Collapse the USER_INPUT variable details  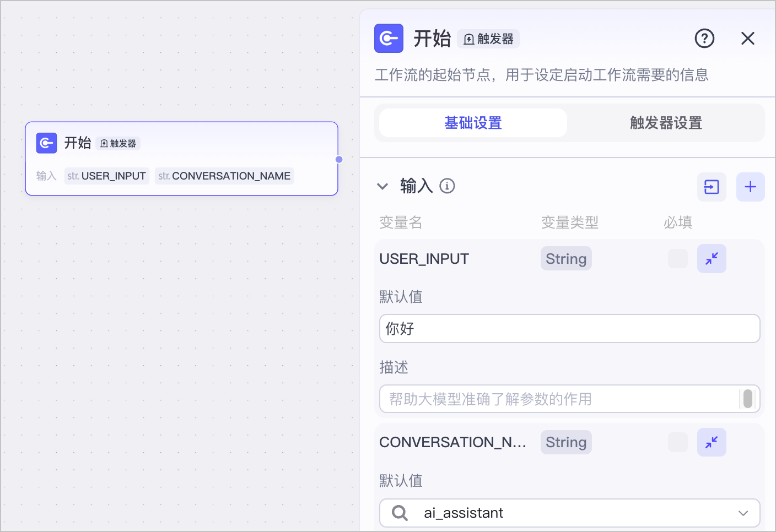(x=712, y=258)
